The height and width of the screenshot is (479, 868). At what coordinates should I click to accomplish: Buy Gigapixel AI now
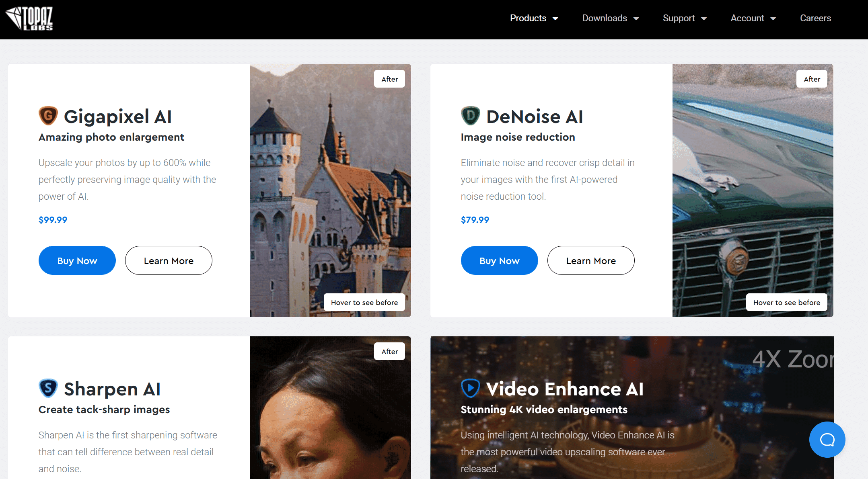(x=77, y=260)
